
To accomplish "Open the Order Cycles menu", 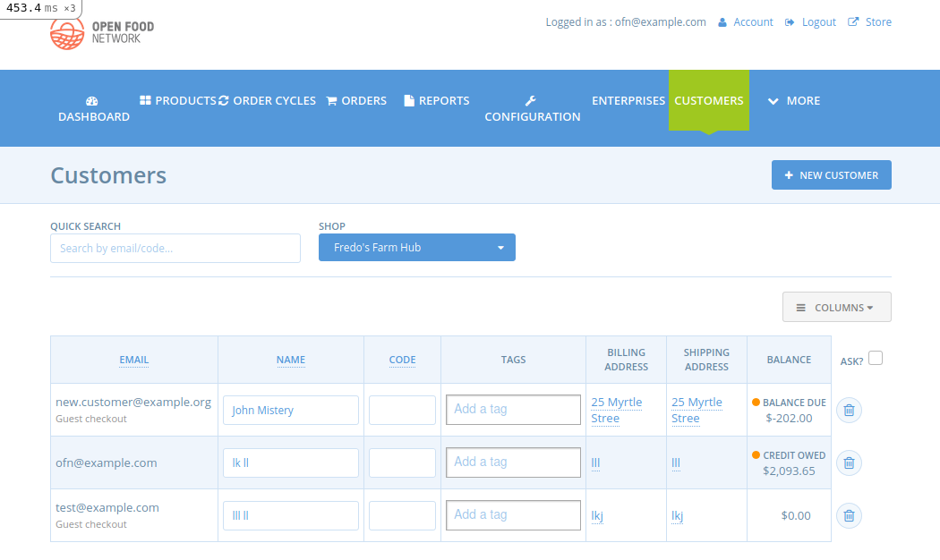I will click(268, 100).
